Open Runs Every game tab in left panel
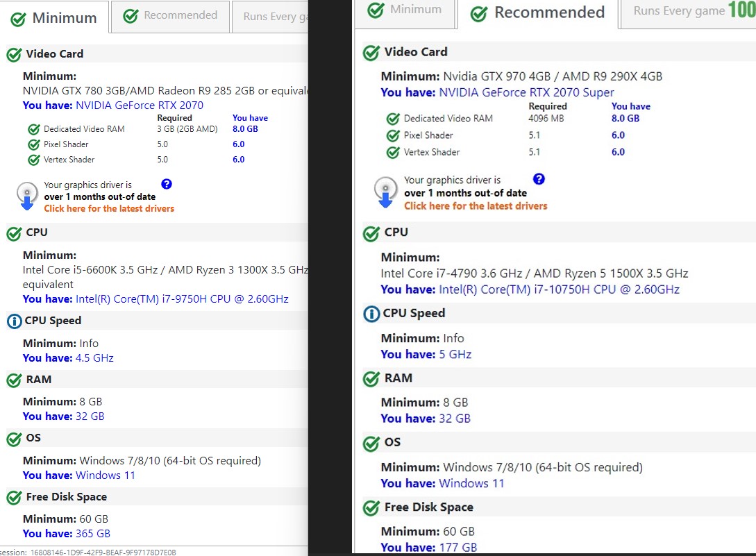Image resolution: width=756 pixels, height=556 pixels. click(x=270, y=17)
